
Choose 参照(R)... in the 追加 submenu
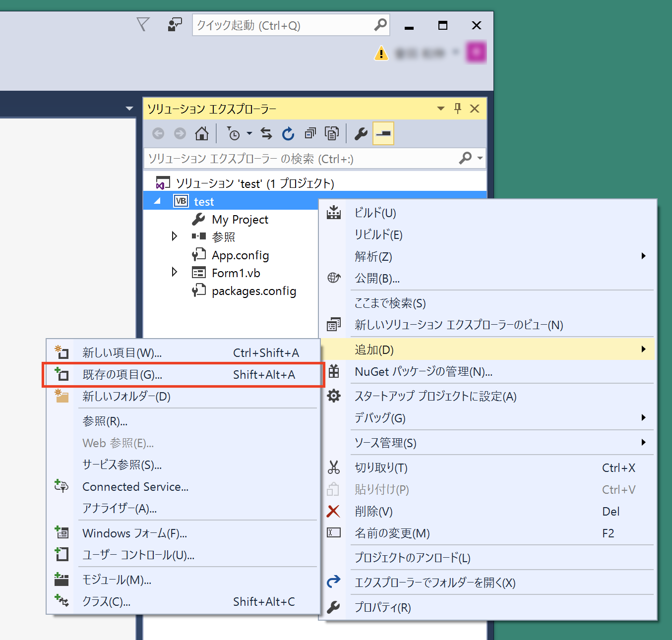click(x=183, y=421)
